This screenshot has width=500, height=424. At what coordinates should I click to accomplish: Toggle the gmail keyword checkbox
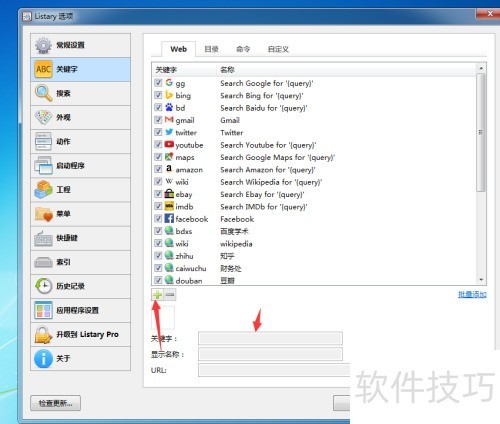[158, 120]
